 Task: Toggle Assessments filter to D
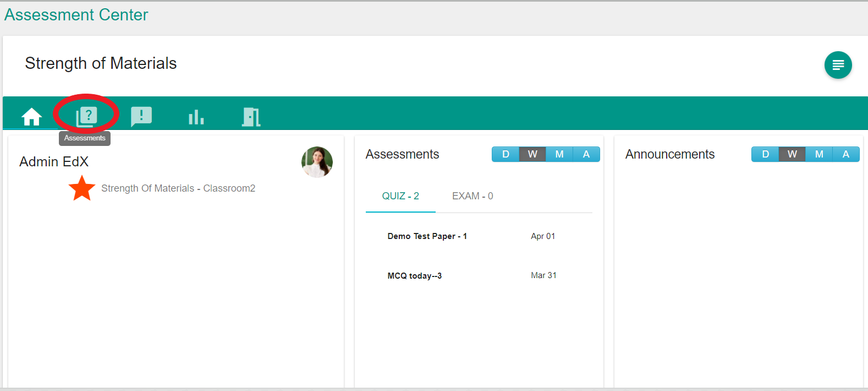(x=506, y=154)
